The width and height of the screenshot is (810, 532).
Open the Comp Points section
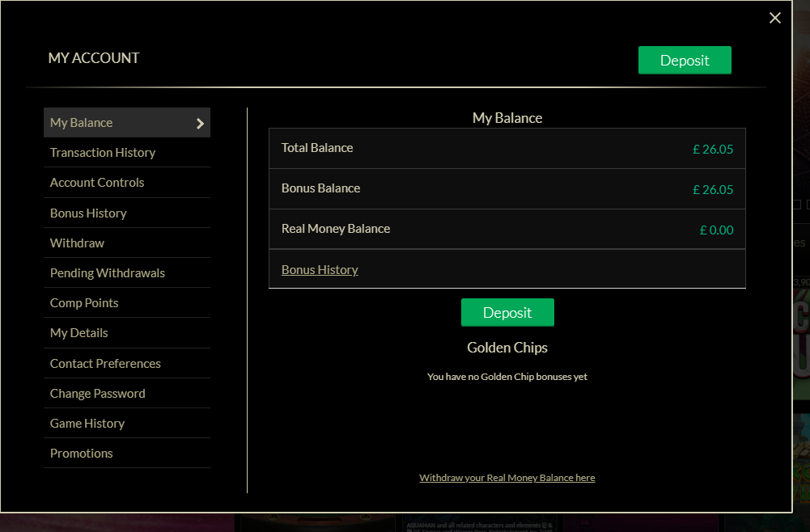click(84, 303)
